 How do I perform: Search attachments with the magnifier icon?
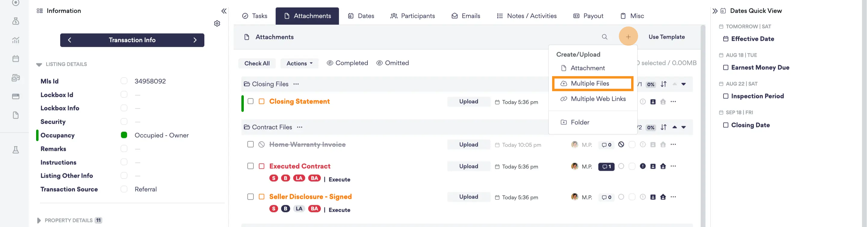point(604,37)
